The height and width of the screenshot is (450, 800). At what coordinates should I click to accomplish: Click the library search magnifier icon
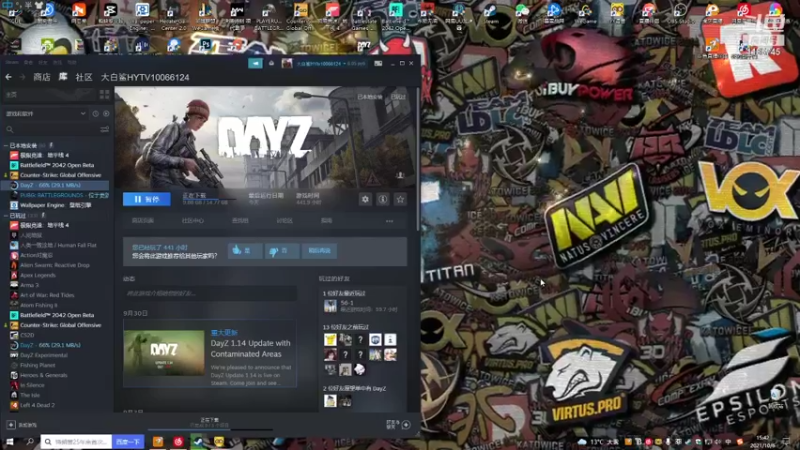click(10, 130)
